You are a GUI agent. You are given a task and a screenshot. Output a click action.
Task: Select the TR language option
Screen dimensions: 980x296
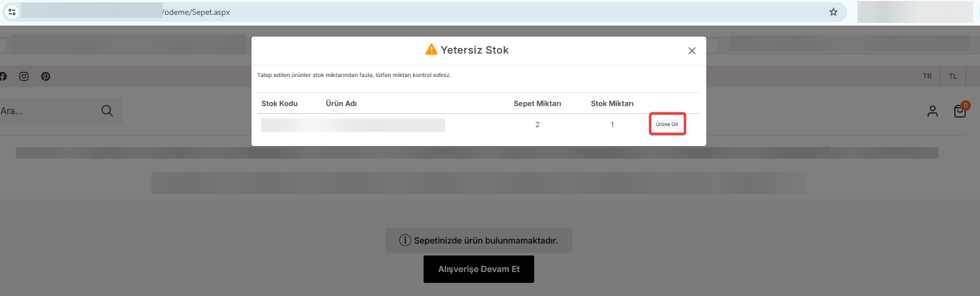click(x=928, y=76)
